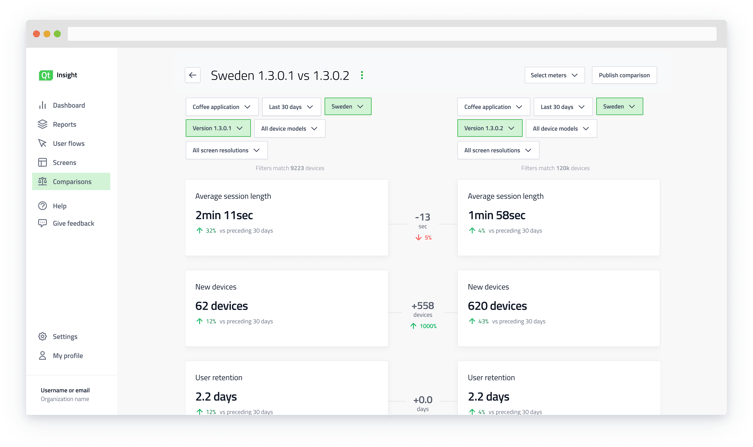Click the Settings gear icon
This screenshot has width=753, height=447.
tap(42, 337)
